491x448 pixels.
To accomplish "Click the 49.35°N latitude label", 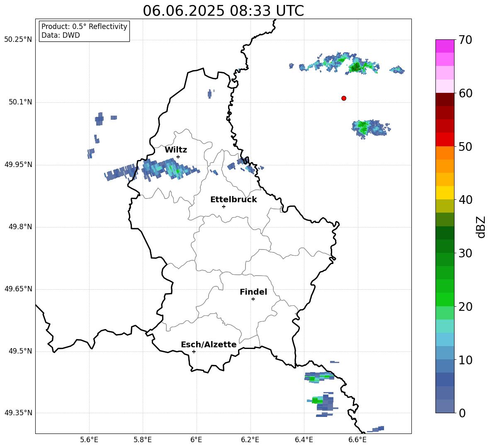I will tap(18, 413).
